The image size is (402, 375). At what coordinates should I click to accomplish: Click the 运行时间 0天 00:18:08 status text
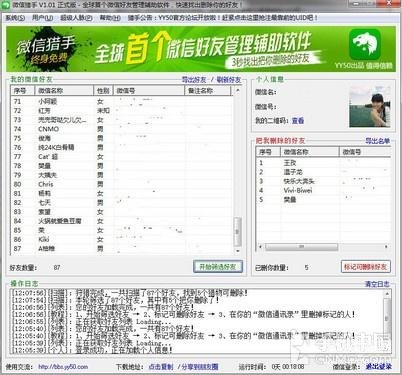(x=271, y=367)
